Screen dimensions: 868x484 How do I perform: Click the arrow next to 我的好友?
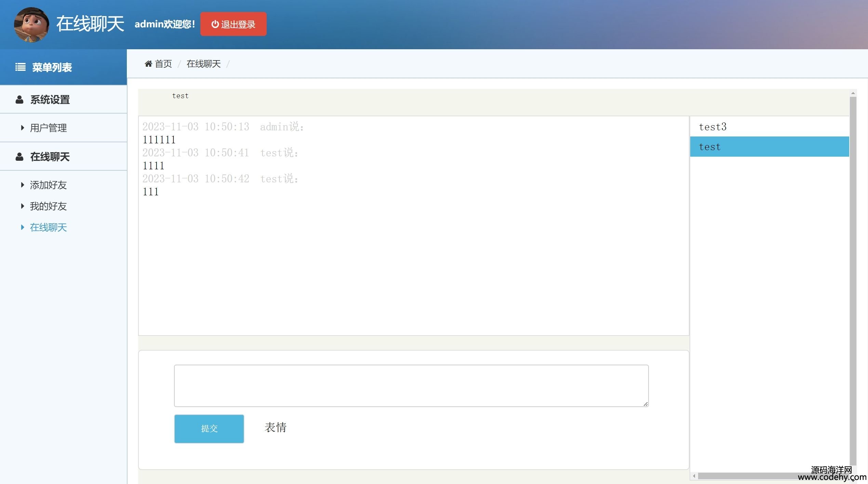click(x=23, y=206)
